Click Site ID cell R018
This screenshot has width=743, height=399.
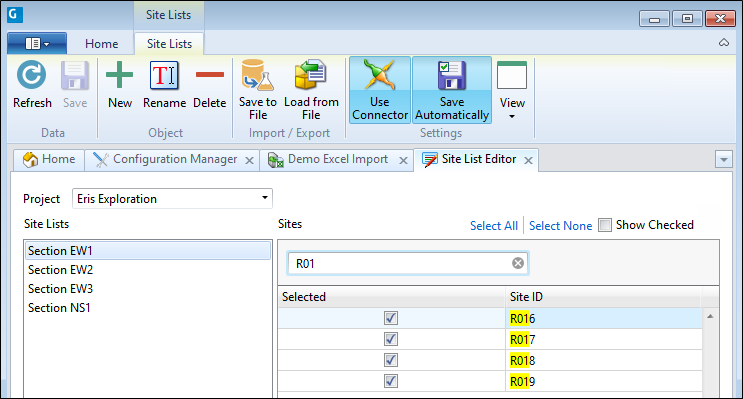click(604, 360)
